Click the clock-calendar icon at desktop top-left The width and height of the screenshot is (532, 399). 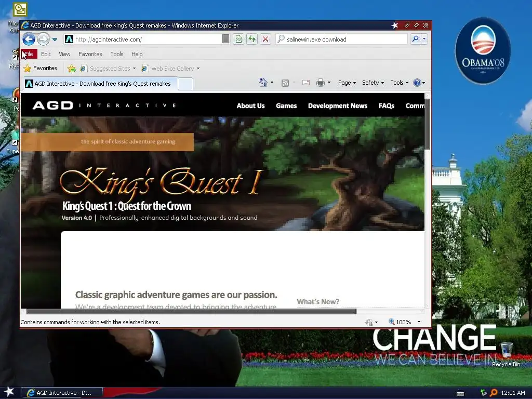pyautogui.click(x=20, y=9)
